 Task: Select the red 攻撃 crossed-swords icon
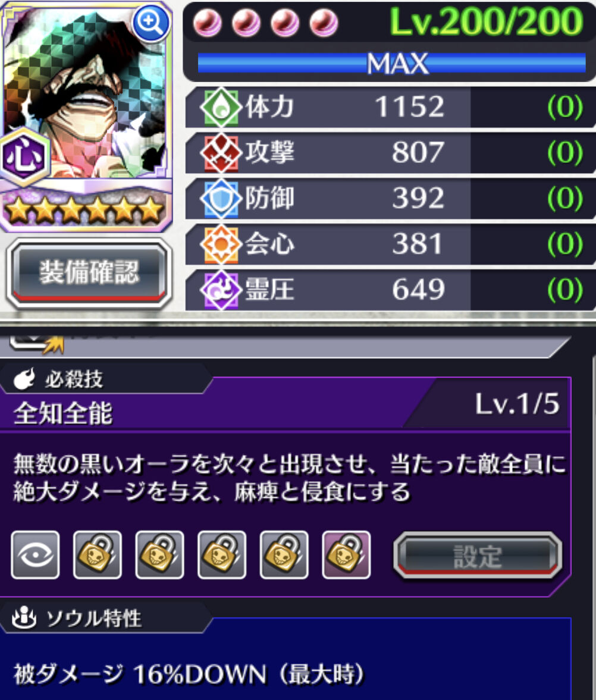pyautogui.click(x=221, y=153)
